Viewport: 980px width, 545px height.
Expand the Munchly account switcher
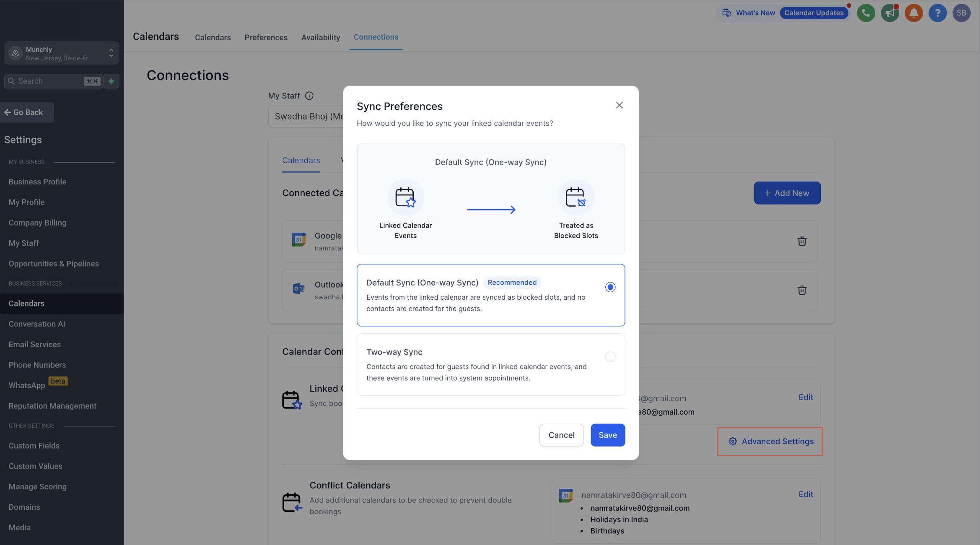[x=111, y=53]
